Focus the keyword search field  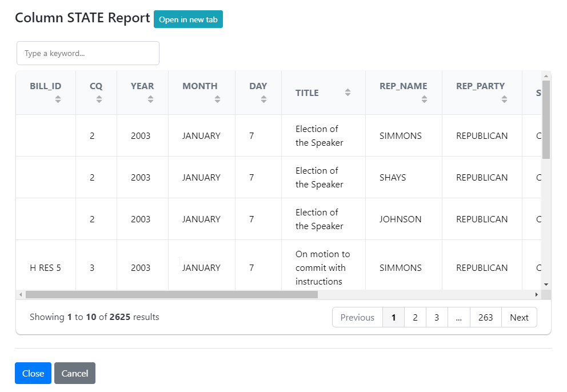[88, 53]
